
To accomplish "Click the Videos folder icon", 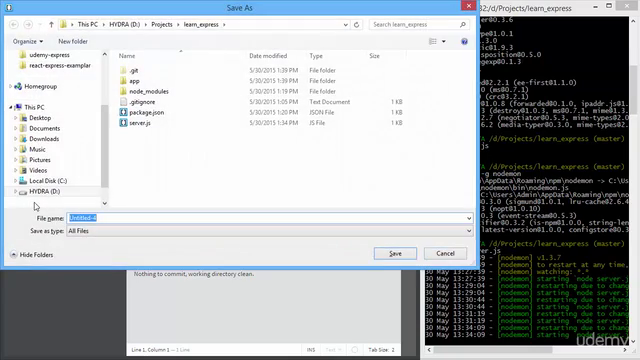I will tap(23, 170).
